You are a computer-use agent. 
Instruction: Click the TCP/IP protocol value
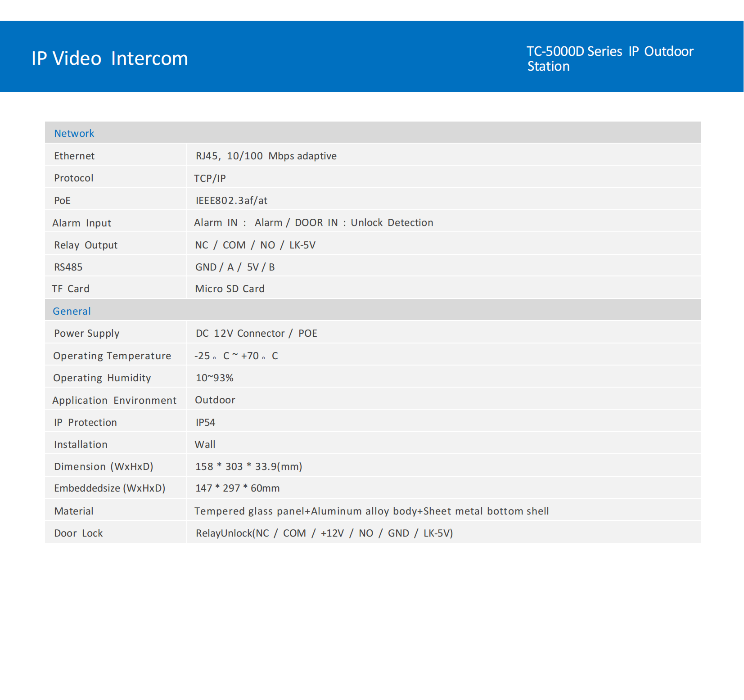210,178
